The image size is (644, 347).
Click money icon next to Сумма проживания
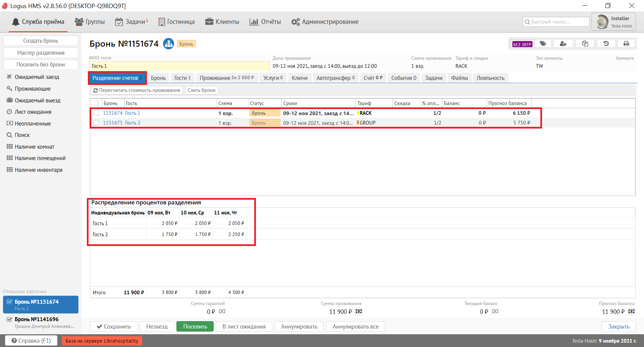click(359, 311)
